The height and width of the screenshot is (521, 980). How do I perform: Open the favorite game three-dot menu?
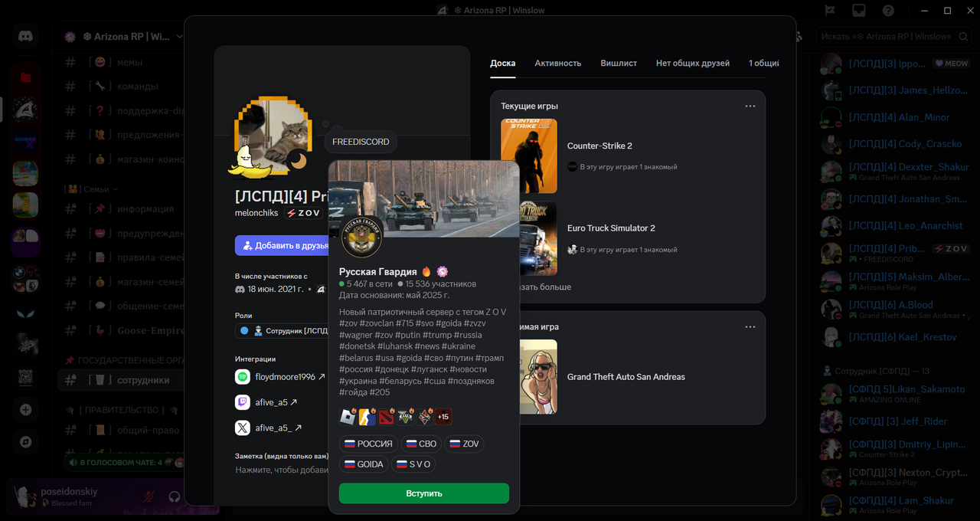pyautogui.click(x=750, y=326)
